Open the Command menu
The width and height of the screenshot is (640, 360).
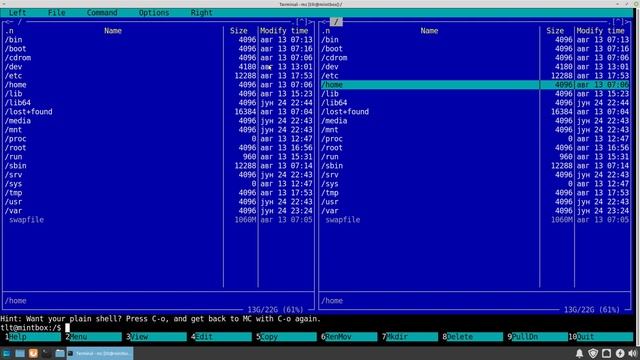(x=102, y=13)
